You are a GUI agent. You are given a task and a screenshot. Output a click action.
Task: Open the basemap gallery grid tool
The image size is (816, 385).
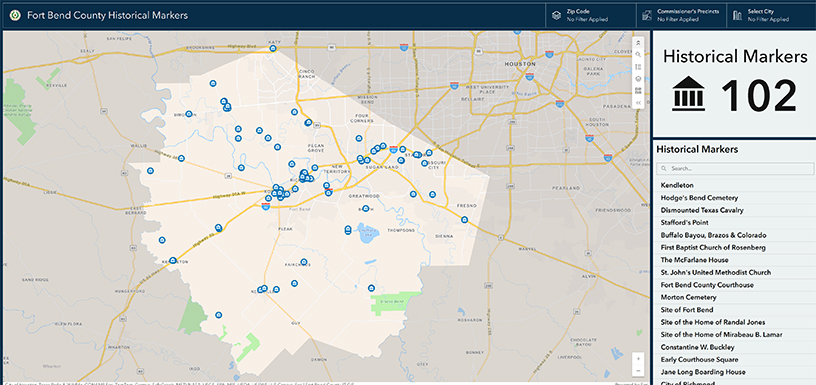point(639,91)
